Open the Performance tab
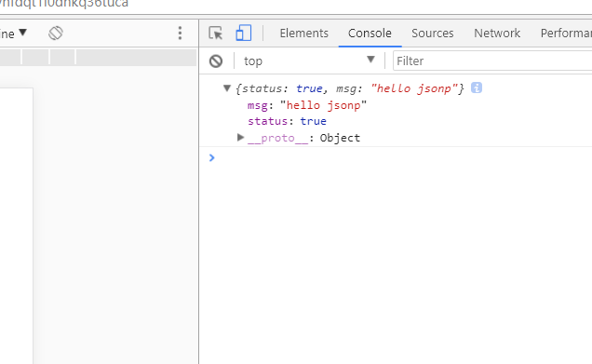This screenshot has width=592, height=364. (566, 34)
